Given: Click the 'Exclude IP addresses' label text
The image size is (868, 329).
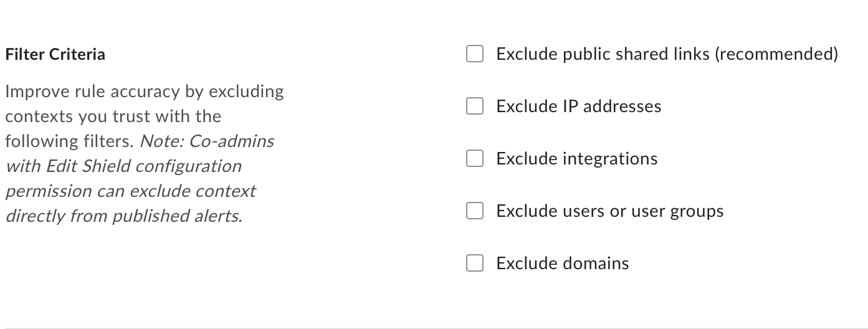Looking at the screenshot, I should (x=578, y=107).
